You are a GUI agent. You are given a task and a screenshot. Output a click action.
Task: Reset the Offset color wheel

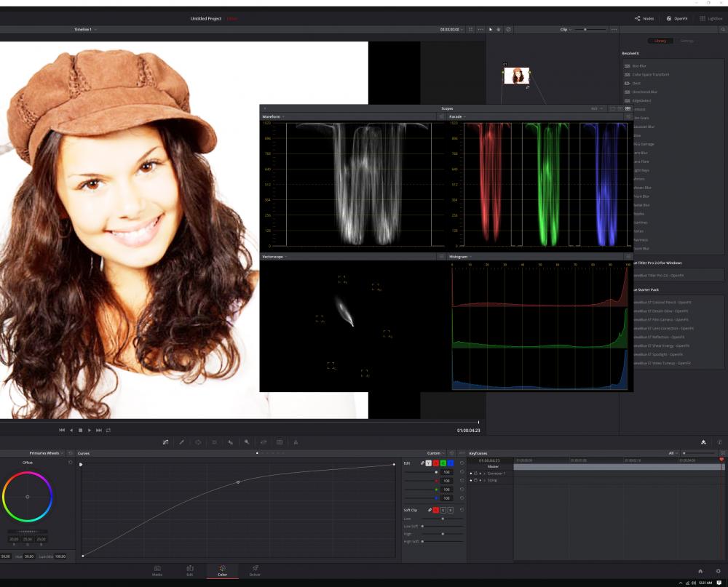point(70,463)
